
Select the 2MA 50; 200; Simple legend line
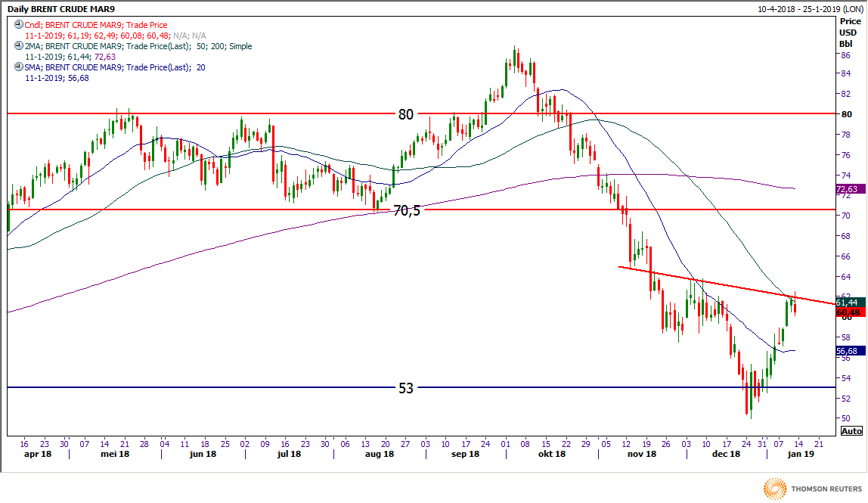tap(138, 46)
